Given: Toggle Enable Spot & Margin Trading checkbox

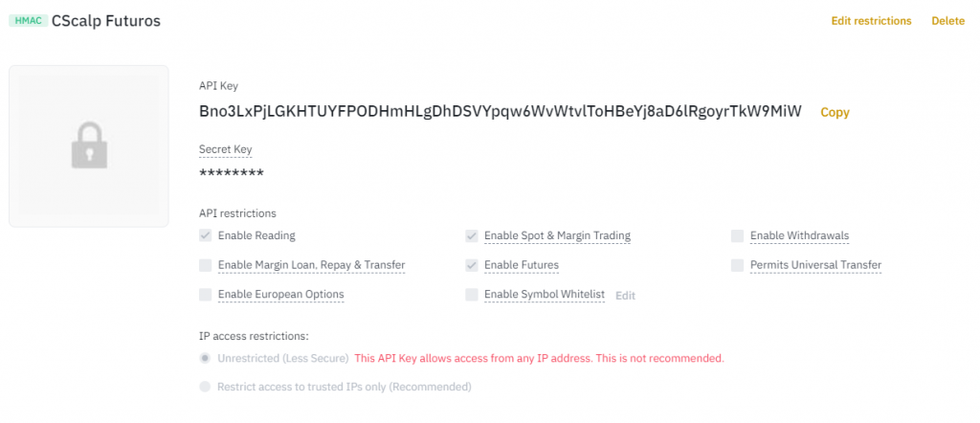Looking at the screenshot, I should 472,235.
